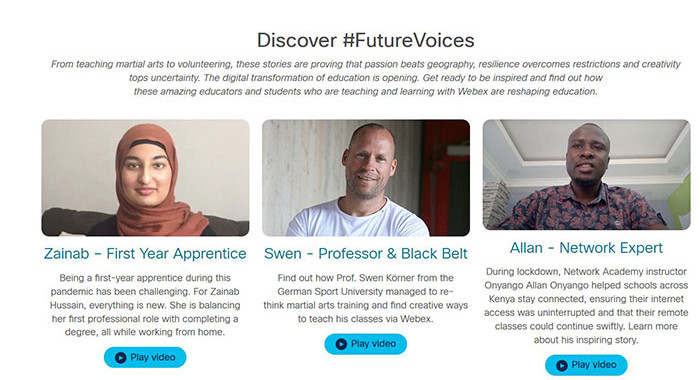The width and height of the screenshot is (700, 380).
Task: Play the Zainab First Year Apprentice video
Action: [145, 357]
